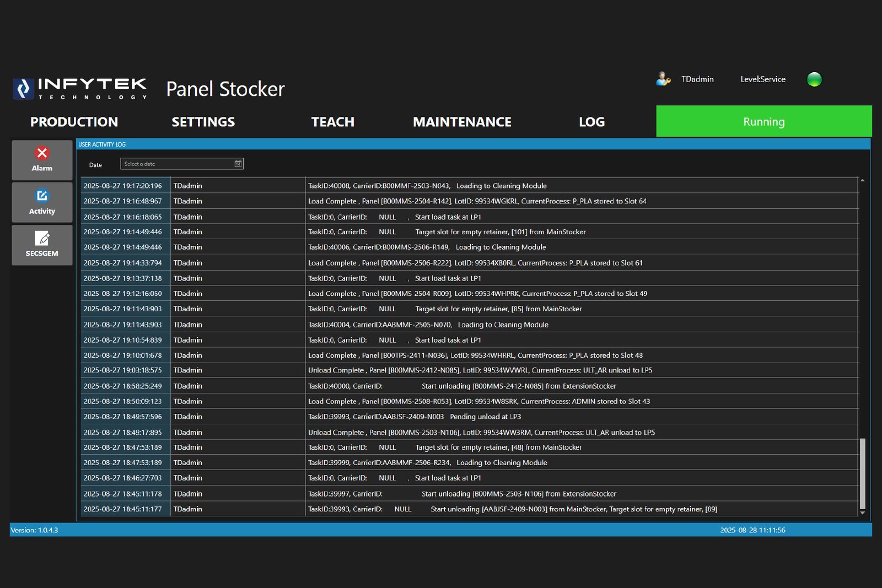Click the Running status button

(x=763, y=121)
